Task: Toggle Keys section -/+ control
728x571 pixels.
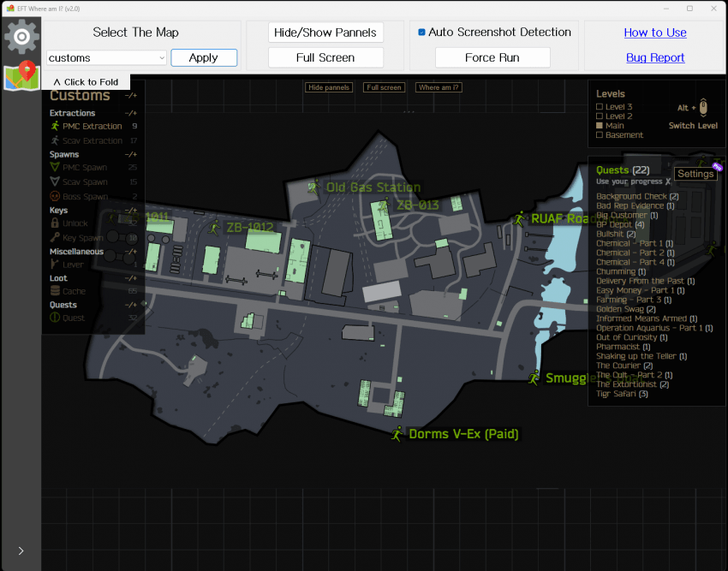Action: point(131,210)
